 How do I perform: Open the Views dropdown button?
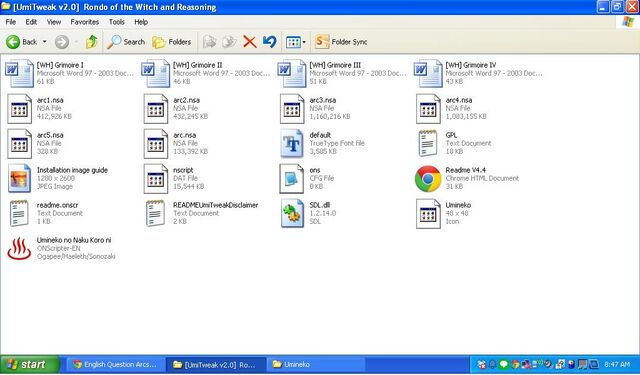click(x=296, y=42)
